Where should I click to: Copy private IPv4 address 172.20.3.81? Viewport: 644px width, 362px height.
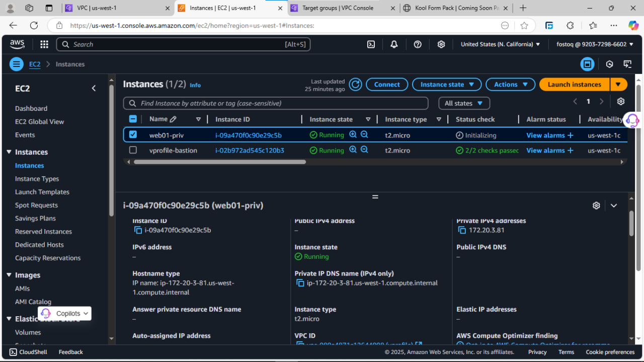click(462, 230)
